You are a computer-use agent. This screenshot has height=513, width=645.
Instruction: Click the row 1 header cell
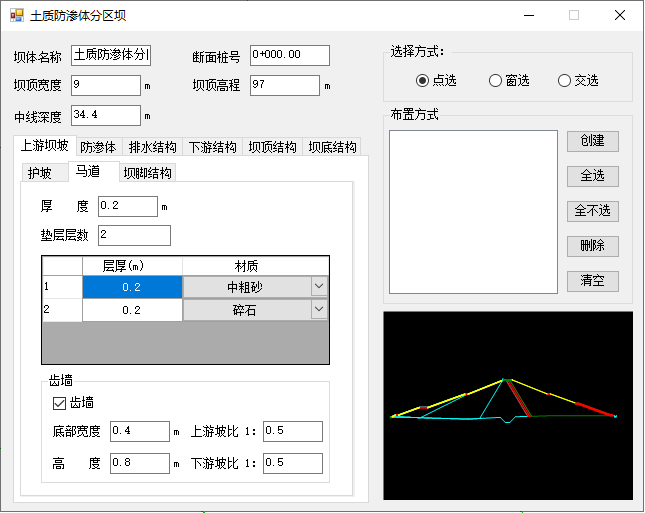click(63, 287)
